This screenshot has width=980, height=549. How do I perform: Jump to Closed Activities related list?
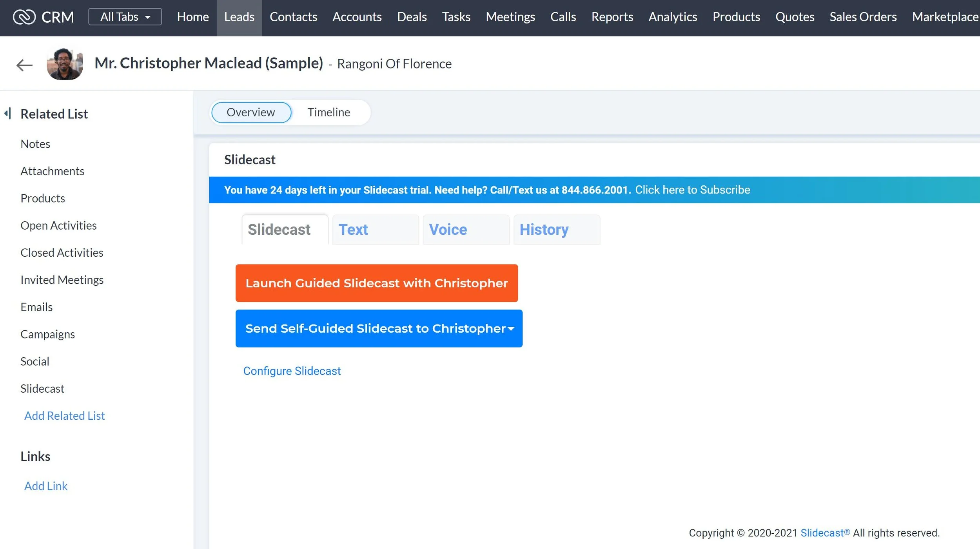click(62, 253)
